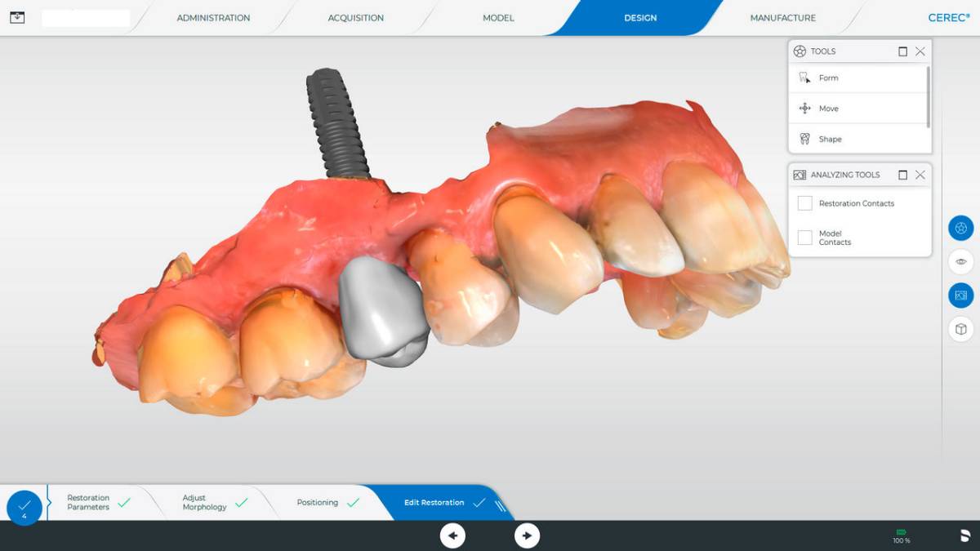Maximize the Analyzing Tools panel
The image size is (980, 551).
902,175
